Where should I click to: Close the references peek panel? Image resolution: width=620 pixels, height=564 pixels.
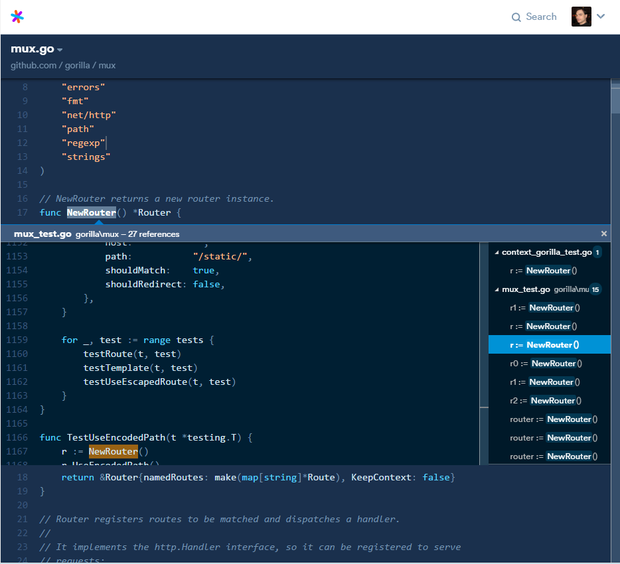[603, 234]
